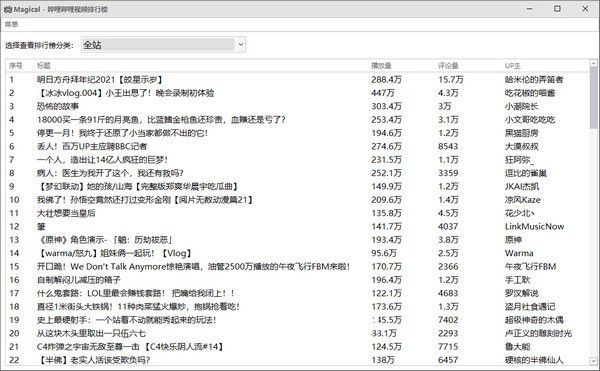600x371 pixels.
Task: Click uploader 小文哥吃吃吃
Action: pos(530,120)
